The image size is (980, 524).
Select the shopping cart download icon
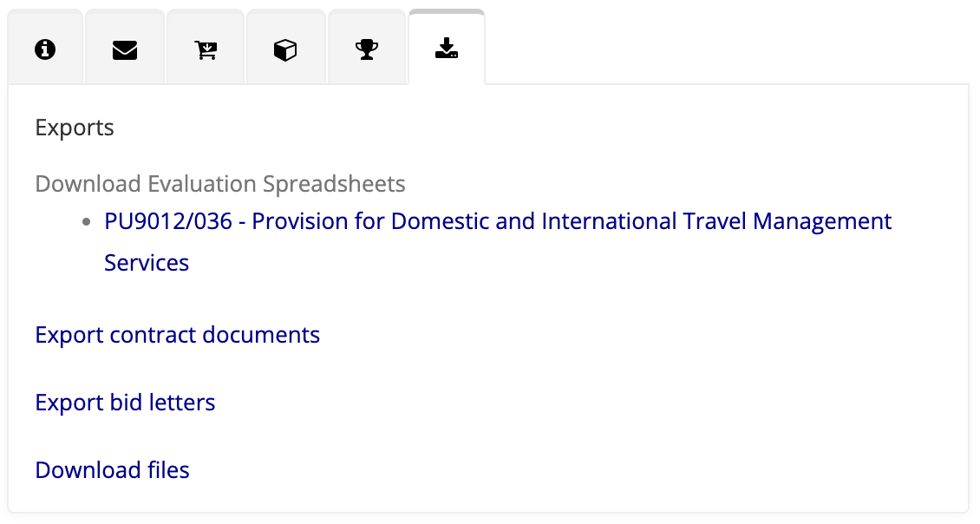coord(206,49)
